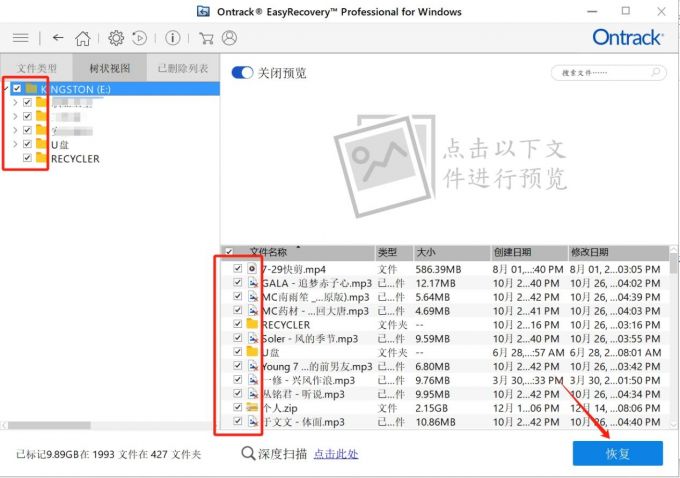This screenshot has width=680, height=478.
Task: Click the U盘 folder icon in tree
Action: [x=41, y=144]
